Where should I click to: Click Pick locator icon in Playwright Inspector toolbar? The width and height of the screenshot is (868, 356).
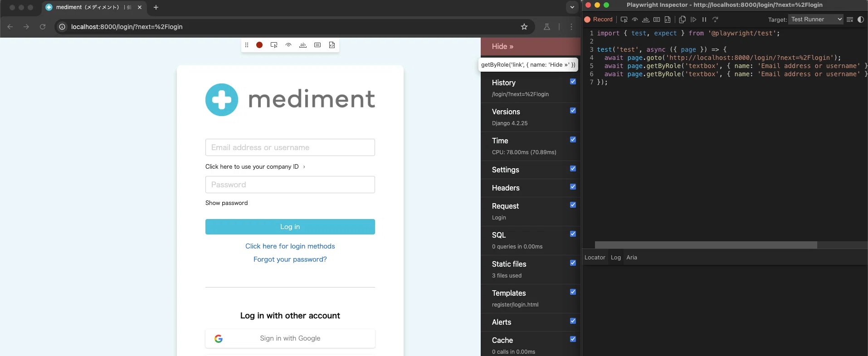pyautogui.click(x=624, y=20)
